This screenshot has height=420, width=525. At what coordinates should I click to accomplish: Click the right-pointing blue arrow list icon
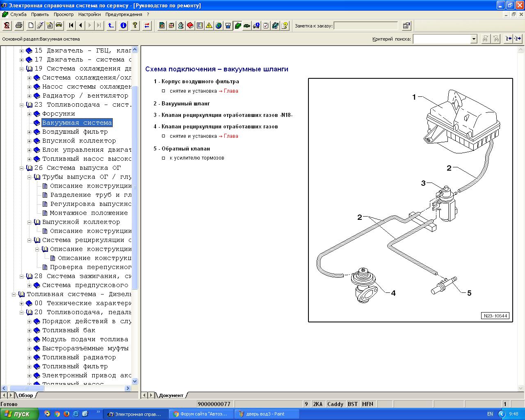[518, 39]
